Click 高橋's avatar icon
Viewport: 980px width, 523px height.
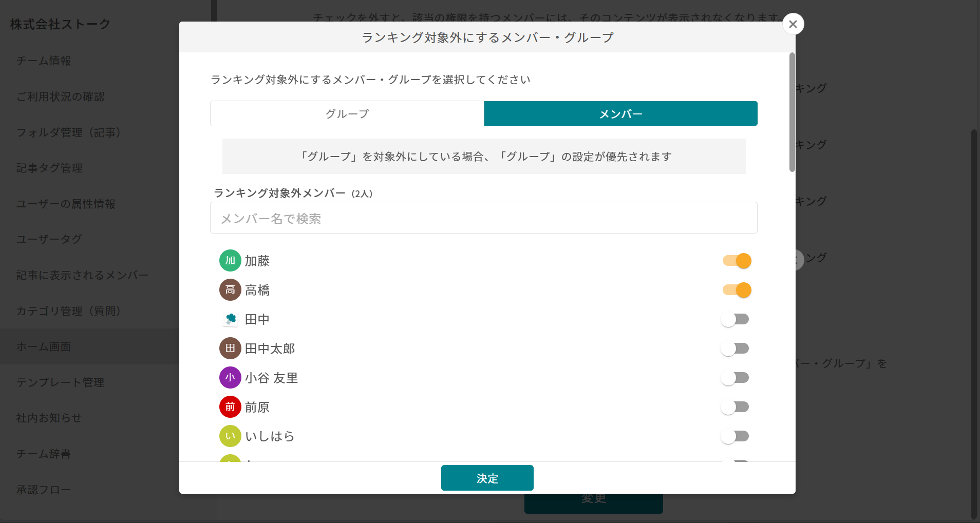coord(230,289)
